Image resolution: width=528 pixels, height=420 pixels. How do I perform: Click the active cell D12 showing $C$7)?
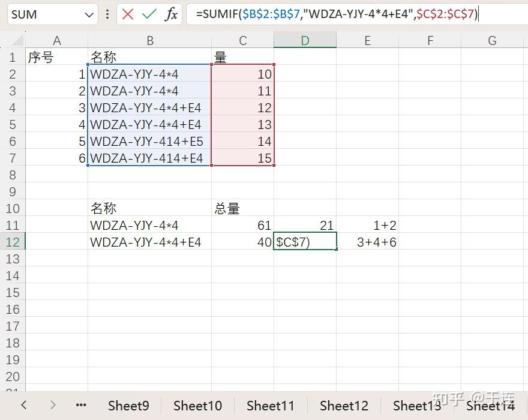[x=305, y=241]
